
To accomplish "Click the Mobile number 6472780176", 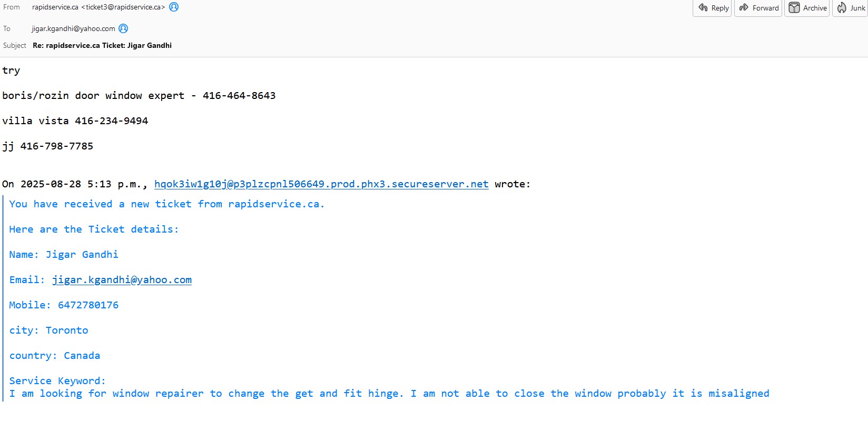I will 88,305.
